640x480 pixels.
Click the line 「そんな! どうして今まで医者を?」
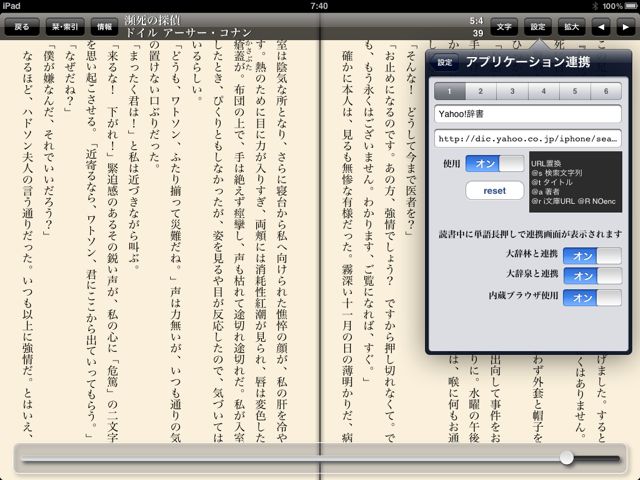411,138
